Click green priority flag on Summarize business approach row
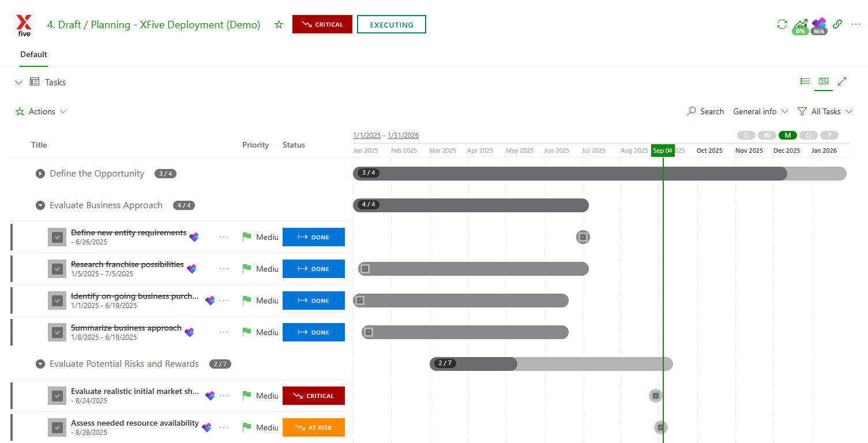 (x=247, y=332)
